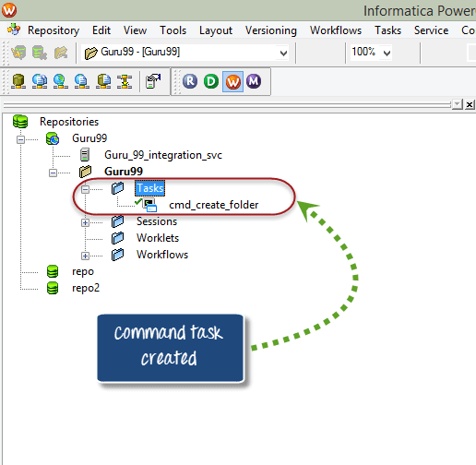Click the Repository menu icon

click(x=14, y=30)
